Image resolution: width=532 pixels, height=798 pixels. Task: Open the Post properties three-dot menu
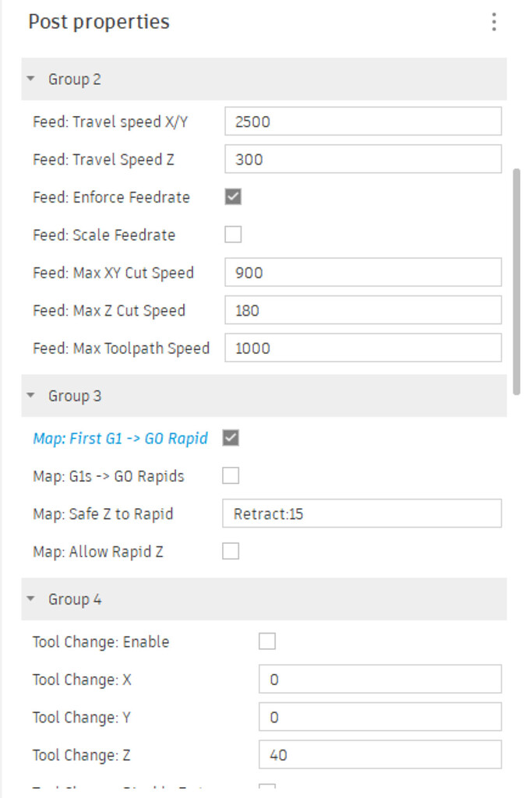tap(494, 22)
